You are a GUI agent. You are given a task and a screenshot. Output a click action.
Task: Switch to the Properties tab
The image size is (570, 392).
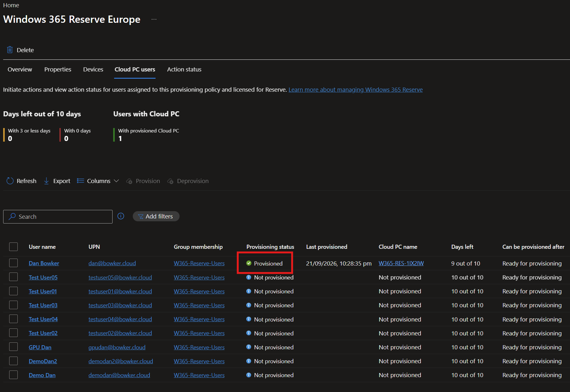pyautogui.click(x=58, y=69)
